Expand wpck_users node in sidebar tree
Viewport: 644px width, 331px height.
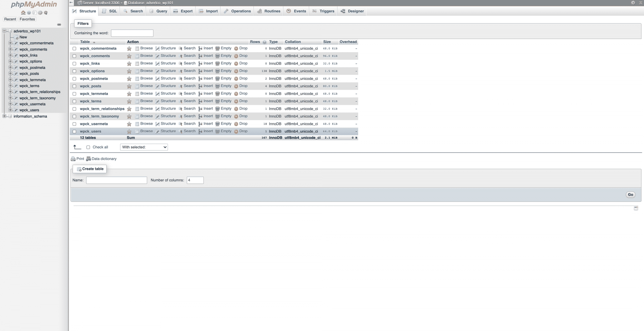tap(10, 110)
